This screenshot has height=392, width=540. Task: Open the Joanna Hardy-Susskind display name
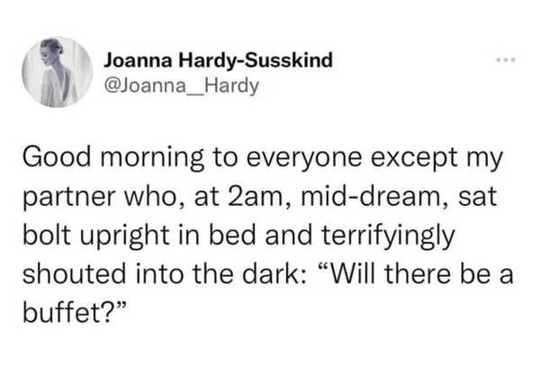point(219,60)
